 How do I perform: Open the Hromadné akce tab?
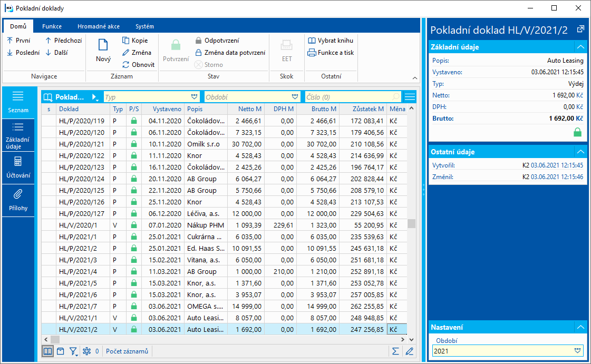click(98, 26)
